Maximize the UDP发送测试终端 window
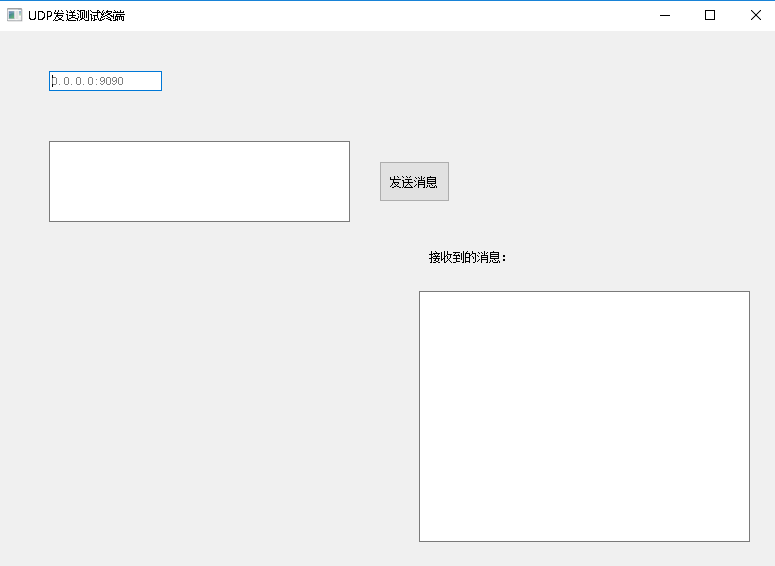775x566 pixels. point(710,15)
